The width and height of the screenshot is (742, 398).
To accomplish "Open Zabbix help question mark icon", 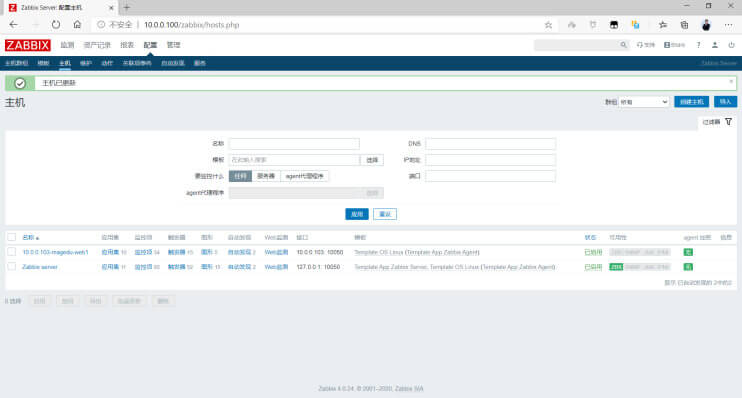I will (698, 45).
